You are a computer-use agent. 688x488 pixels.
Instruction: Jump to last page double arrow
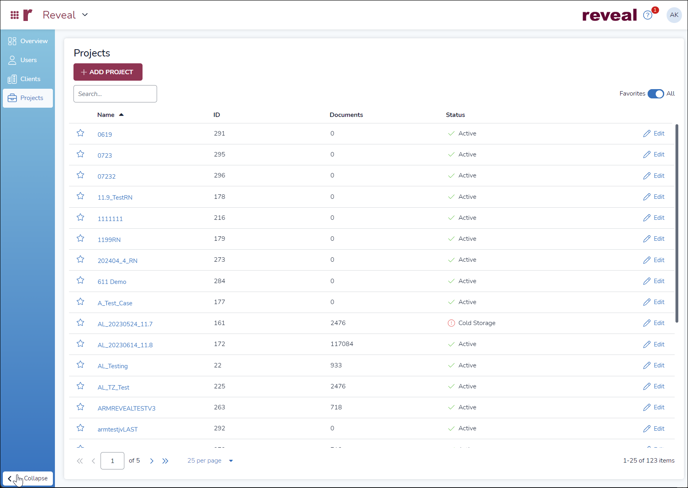tap(166, 461)
